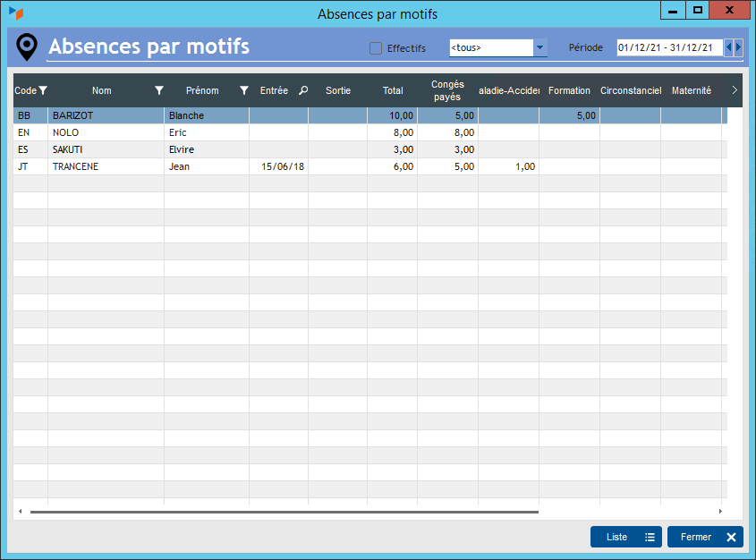Filter the Code column
The image size is (756, 560).
pyautogui.click(x=43, y=90)
